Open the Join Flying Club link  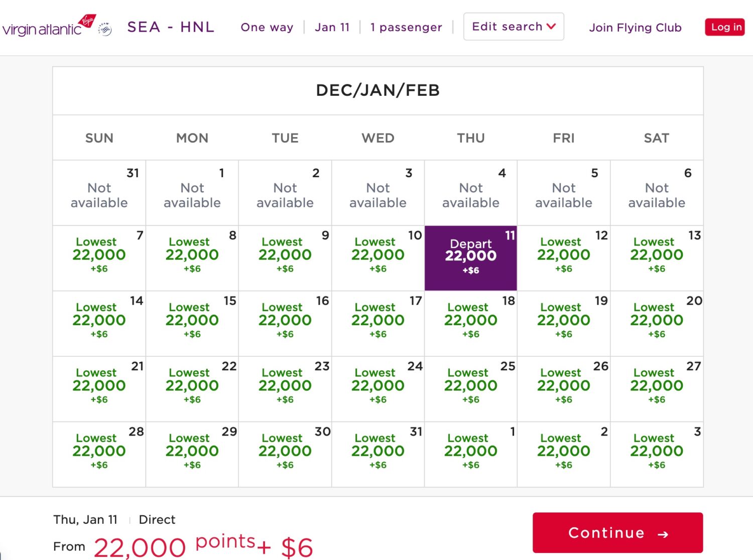[635, 28]
